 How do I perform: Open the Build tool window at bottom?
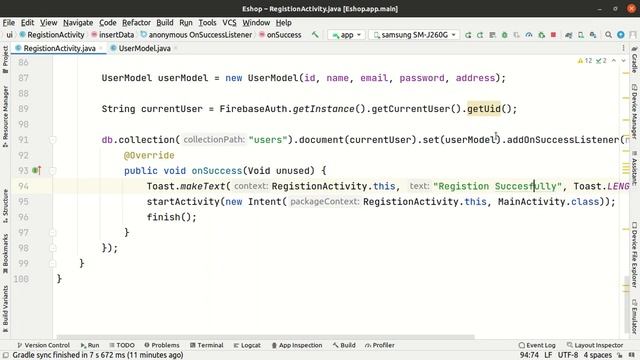pyautogui.click(x=344, y=345)
